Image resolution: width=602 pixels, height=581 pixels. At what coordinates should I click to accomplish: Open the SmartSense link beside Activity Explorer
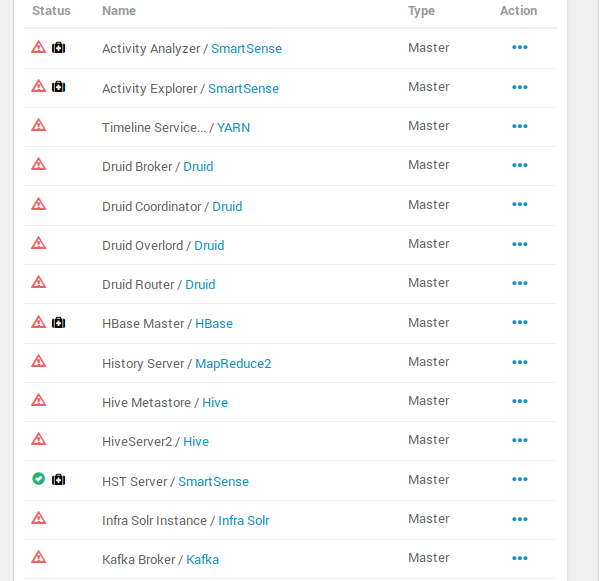point(243,89)
